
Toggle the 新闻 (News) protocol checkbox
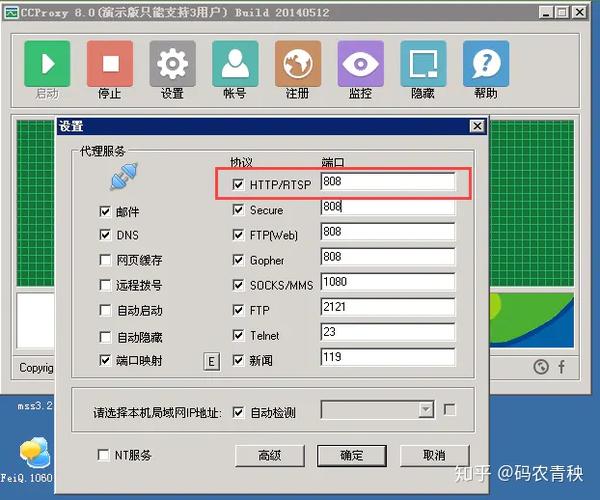pyautogui.click(x=238, y=360)
